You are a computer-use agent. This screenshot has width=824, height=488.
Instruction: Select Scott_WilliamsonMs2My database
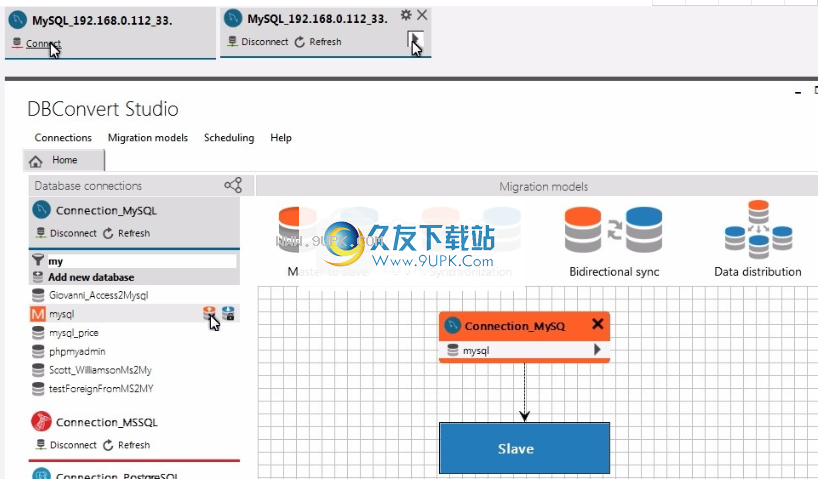click(100, 370)
